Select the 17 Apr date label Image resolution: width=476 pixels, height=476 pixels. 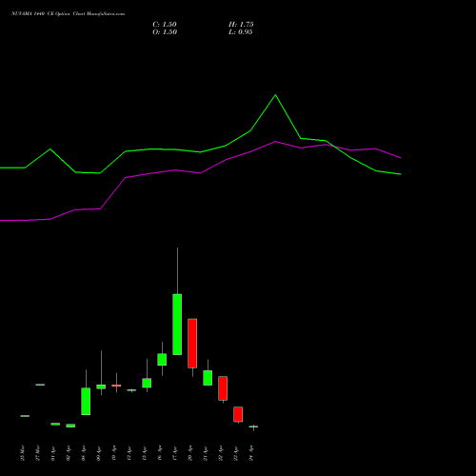click(174, 453)
